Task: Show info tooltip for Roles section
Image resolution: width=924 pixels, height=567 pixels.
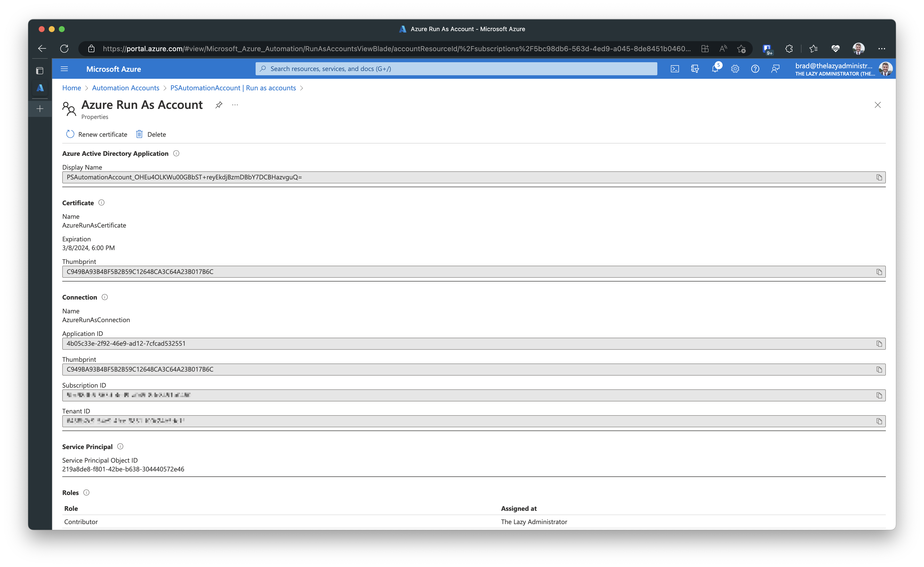Action: [x=86, y=493]
